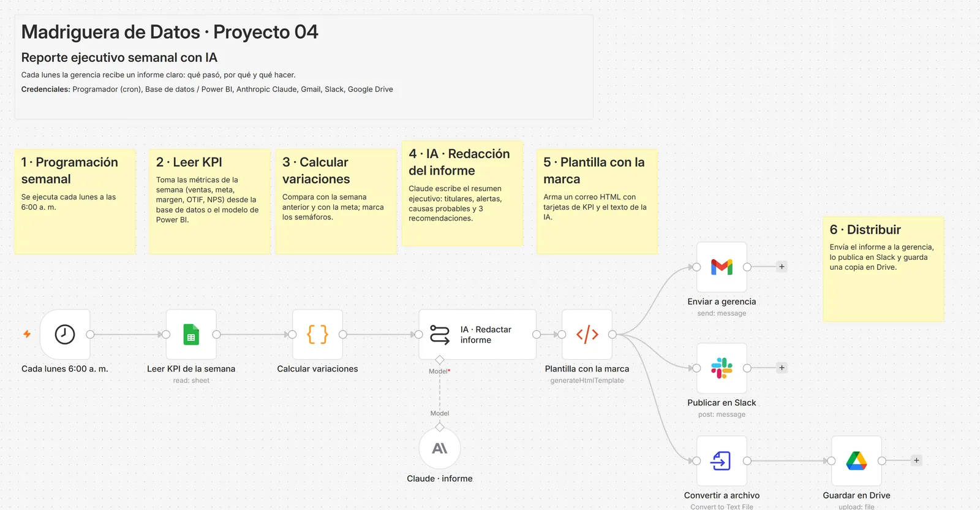
Task: Click the 'Publicar en Slack' label
Action: 722,403
